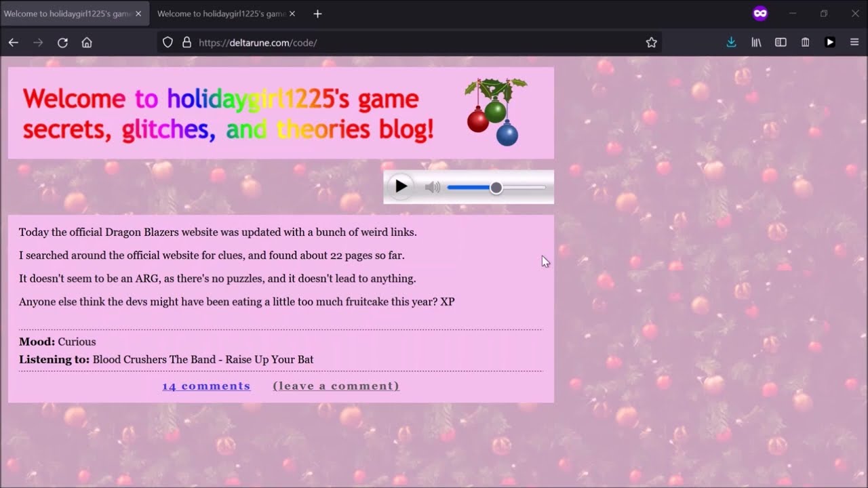This screenshot has height=488, width=868.
Task: Restore down the browser window
Action: point(824,14)
